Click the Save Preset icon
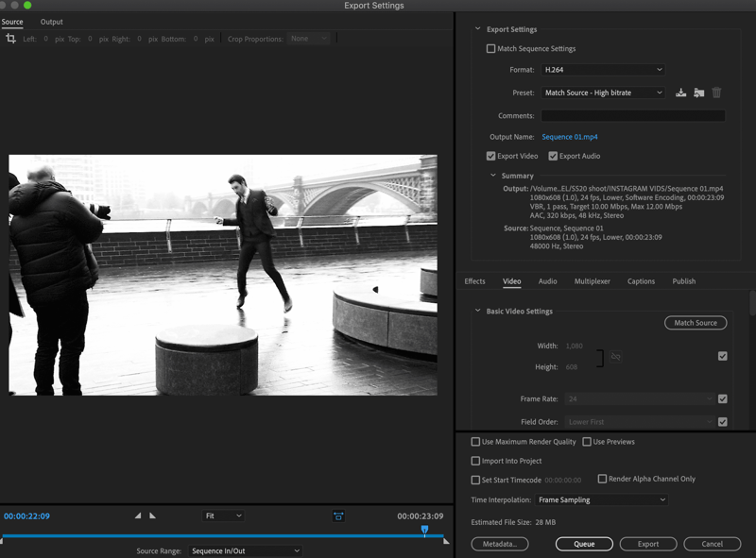Viewport: 756px width, 558px height. (681, 93)
